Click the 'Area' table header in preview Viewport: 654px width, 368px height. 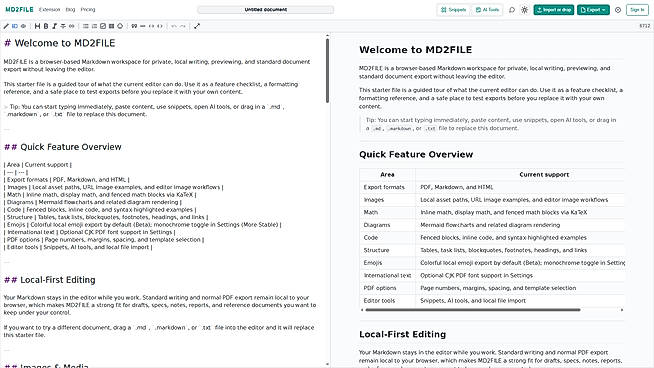(x=387, y=174)
